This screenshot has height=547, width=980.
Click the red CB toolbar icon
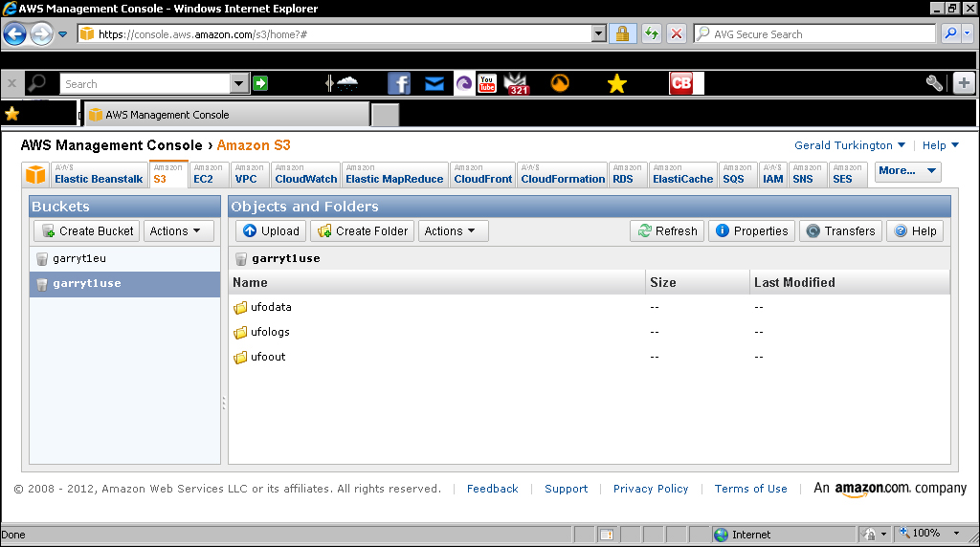(681, 83)
